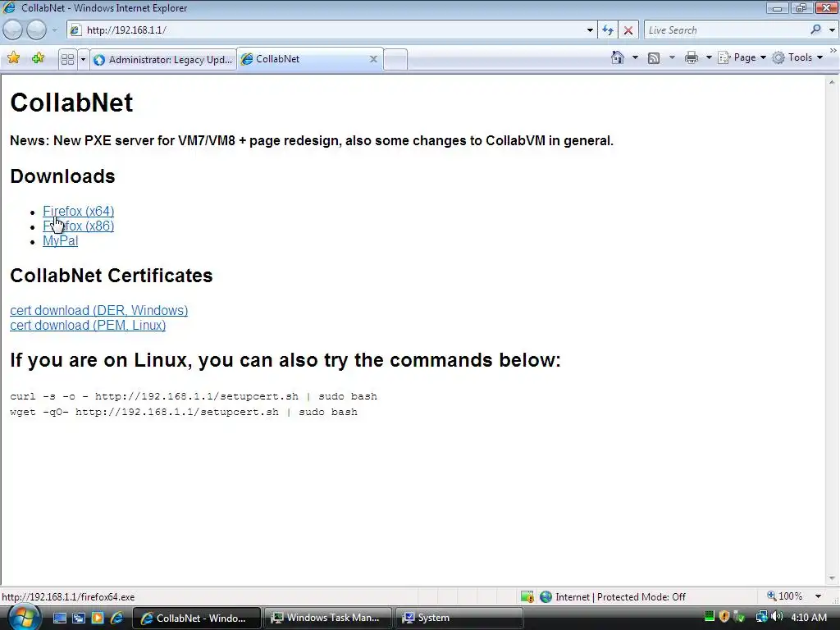Click the Forward navigation button
The width and height of the screenshot is (840, 630).
point(36,30)
